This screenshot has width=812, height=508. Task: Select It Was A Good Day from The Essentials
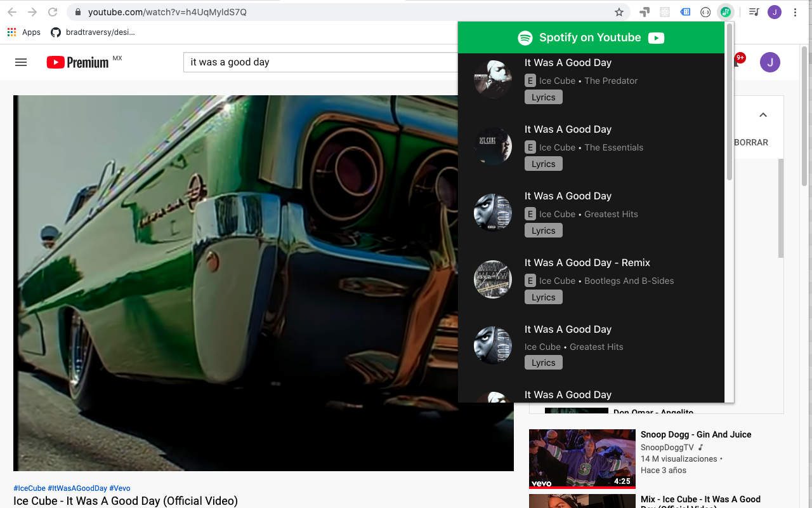(x=568, y=130)
